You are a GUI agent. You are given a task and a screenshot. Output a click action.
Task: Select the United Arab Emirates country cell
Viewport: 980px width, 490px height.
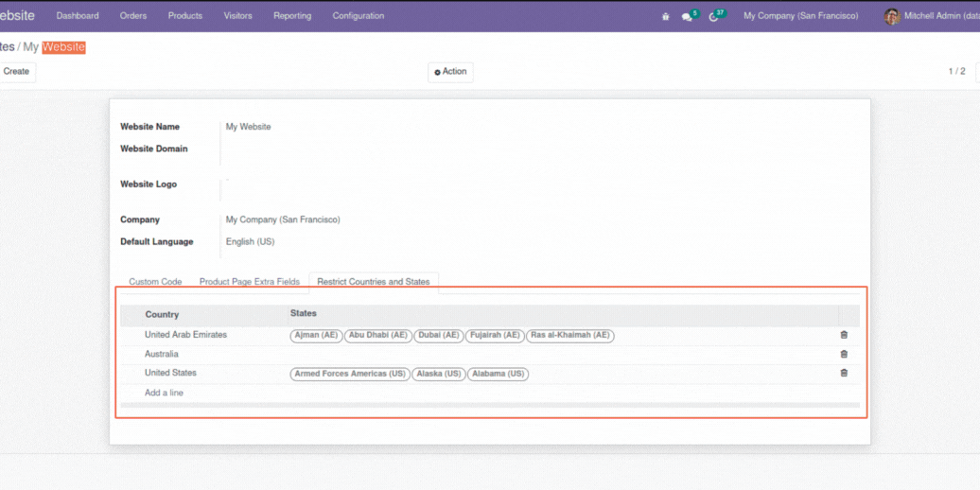(x=185, y=335)
